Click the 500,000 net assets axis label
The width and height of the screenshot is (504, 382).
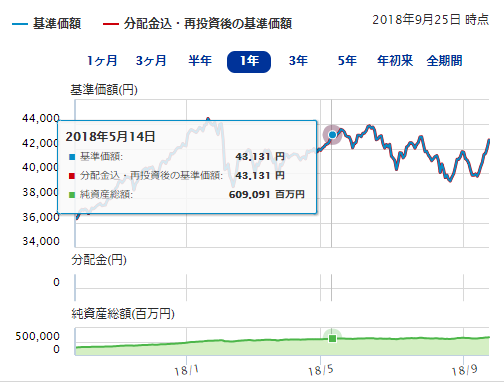(37, 336)
